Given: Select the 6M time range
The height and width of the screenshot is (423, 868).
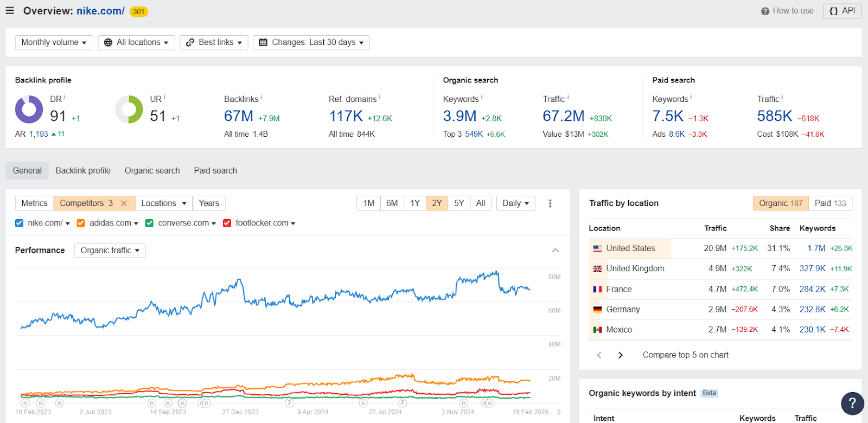Looking at the screenshot, I should 392,203.
